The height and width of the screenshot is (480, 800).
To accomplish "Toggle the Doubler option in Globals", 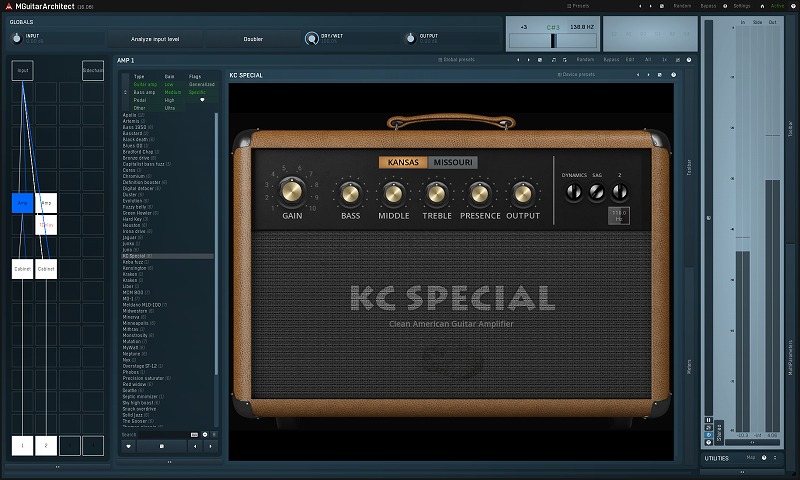I will point(254,39).
